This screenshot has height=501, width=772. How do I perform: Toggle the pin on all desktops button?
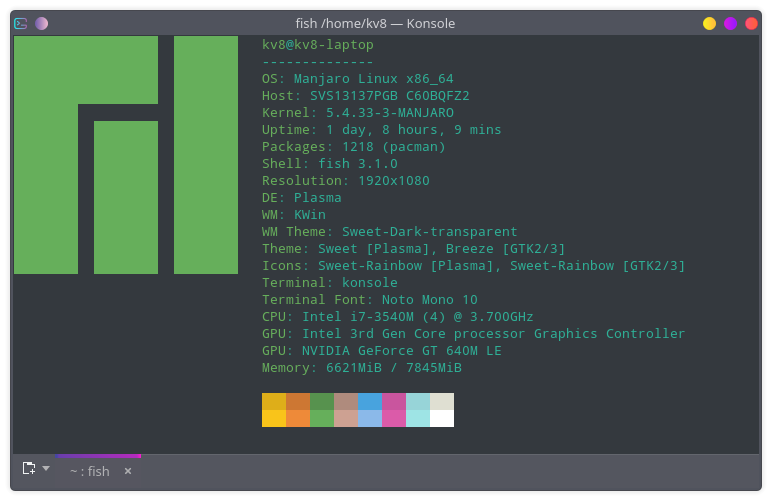click(41, 23)
